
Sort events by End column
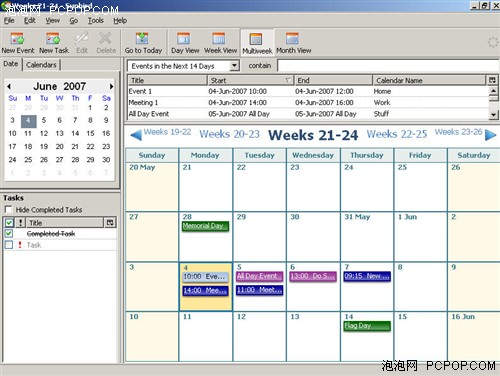pyautogui.click(x=333, y=80)
